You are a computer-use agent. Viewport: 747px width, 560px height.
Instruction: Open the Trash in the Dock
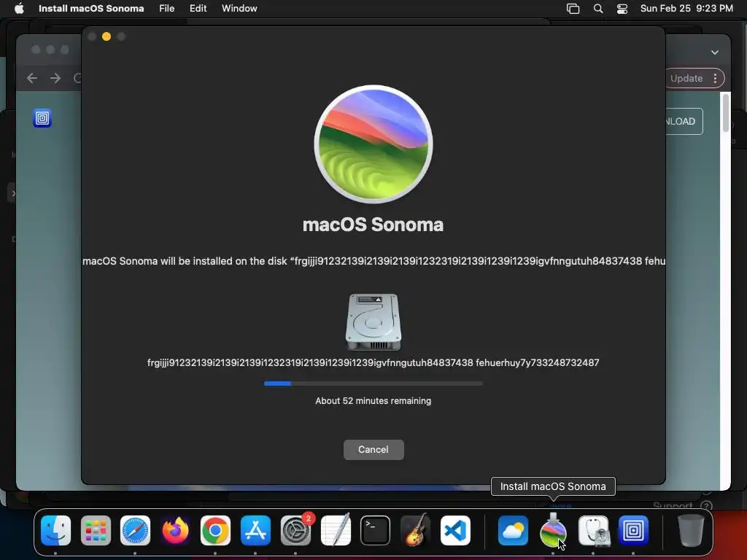691,530
